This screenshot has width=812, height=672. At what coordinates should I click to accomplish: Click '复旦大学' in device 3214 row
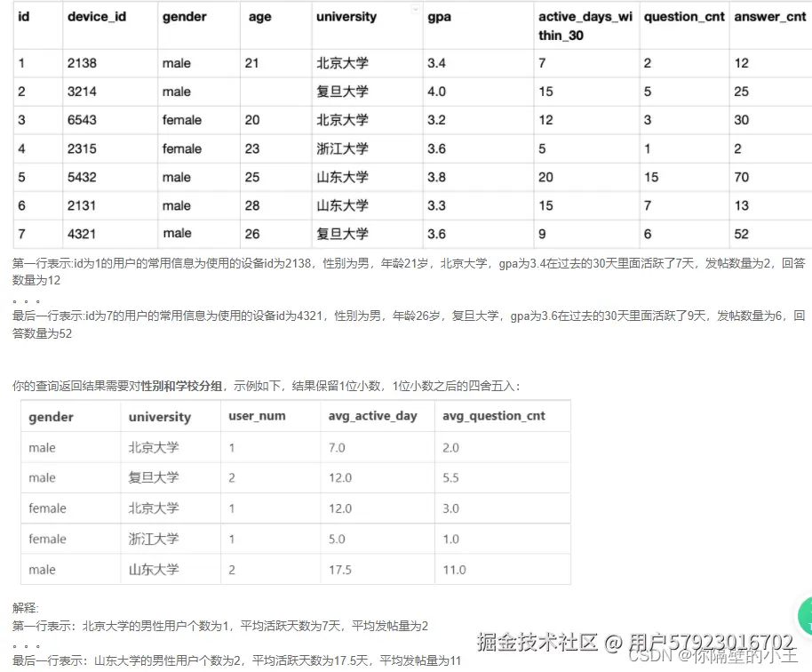(342, 92)
